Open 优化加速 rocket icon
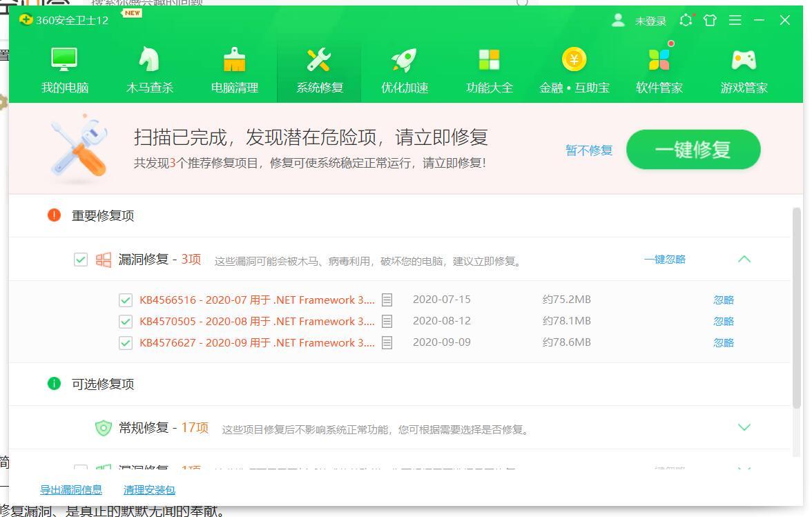812x517 pixels. pos(404,59)
